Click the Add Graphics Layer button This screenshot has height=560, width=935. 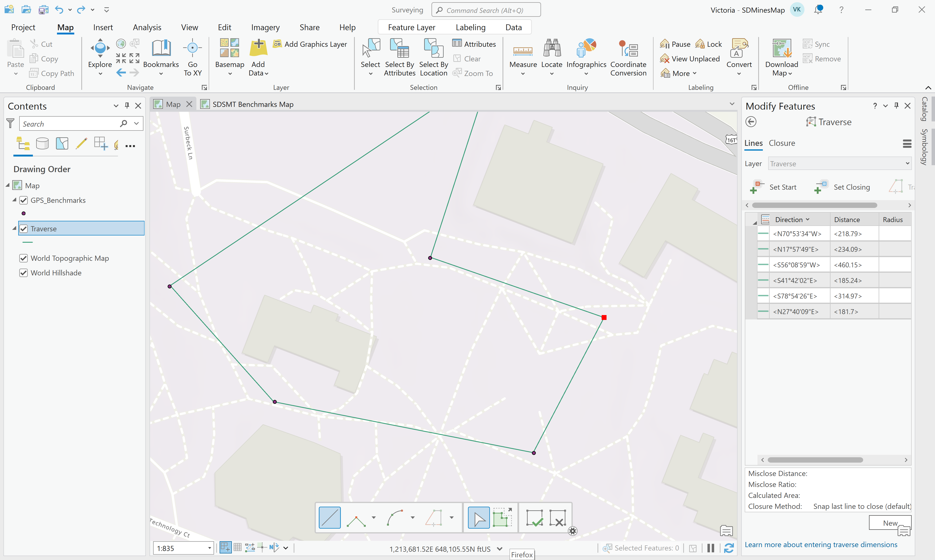(310, 44)
